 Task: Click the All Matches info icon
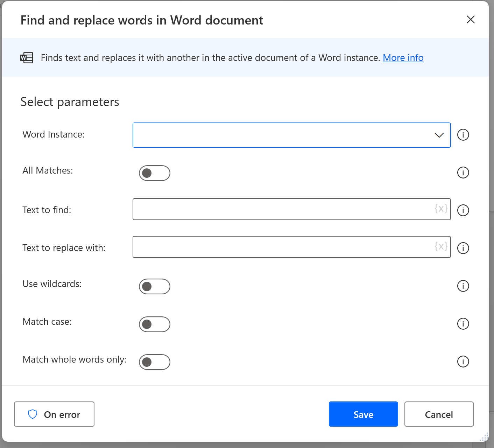pos(463,173)
